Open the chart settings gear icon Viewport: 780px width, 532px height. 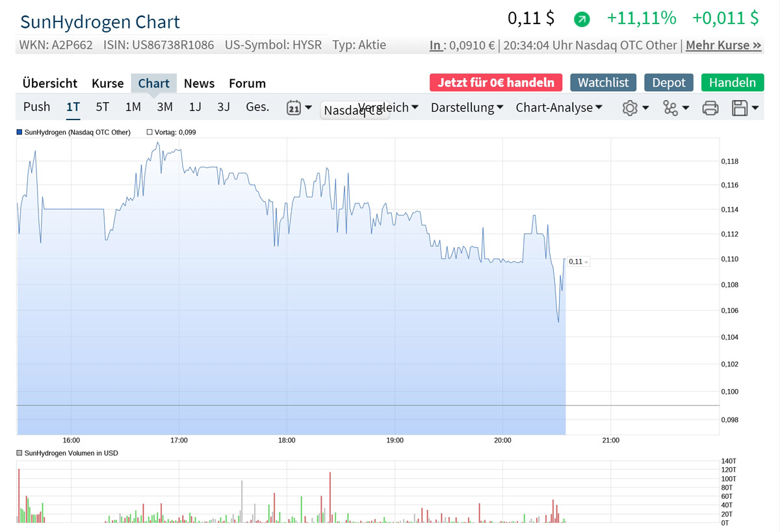click(630, 108)
